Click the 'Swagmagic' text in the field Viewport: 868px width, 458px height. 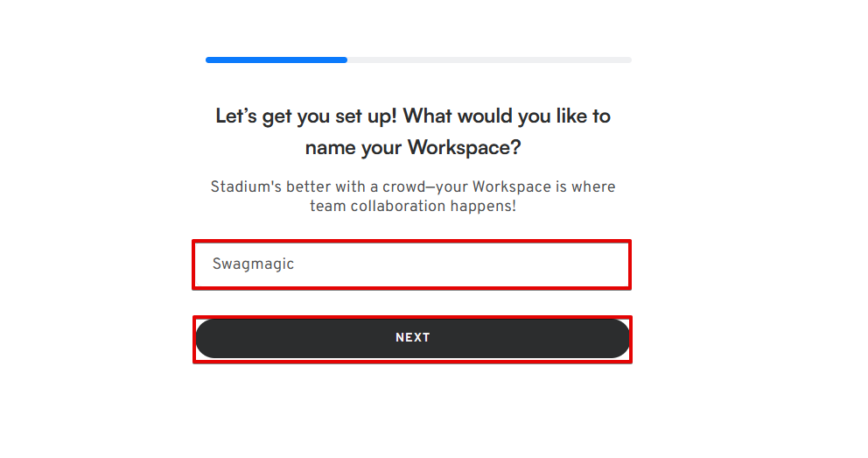click(253, 264)
